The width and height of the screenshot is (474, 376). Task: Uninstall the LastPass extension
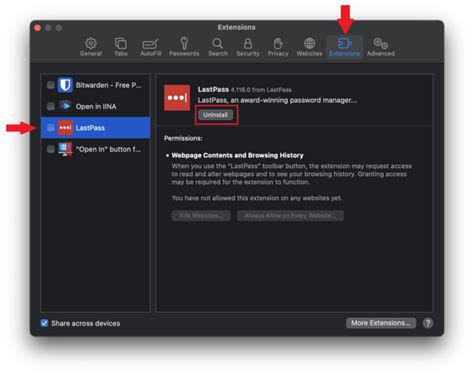tap(216, 115)
